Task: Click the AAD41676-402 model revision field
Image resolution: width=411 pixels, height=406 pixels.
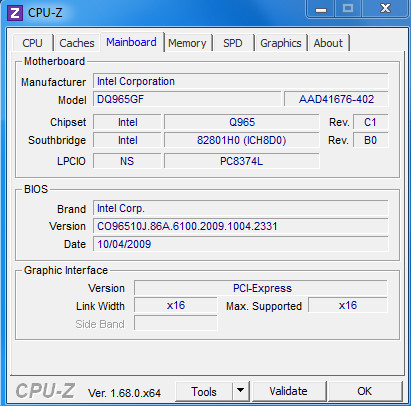Action: 336,99
